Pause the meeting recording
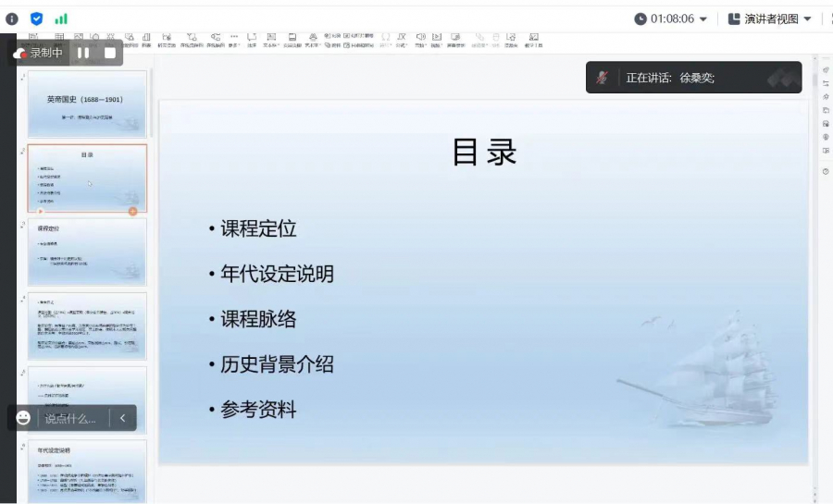The width and height of the screenshot is (833, 504). 83,53
